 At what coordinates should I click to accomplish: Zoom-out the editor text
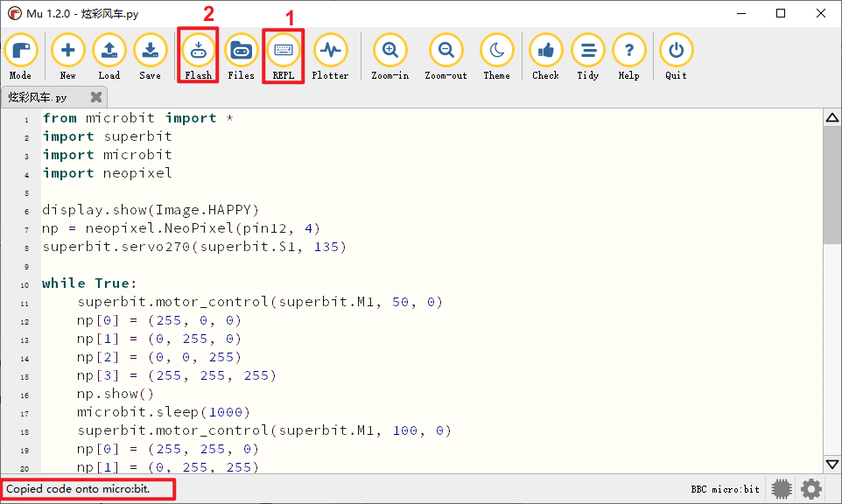(x=446, y=56)
